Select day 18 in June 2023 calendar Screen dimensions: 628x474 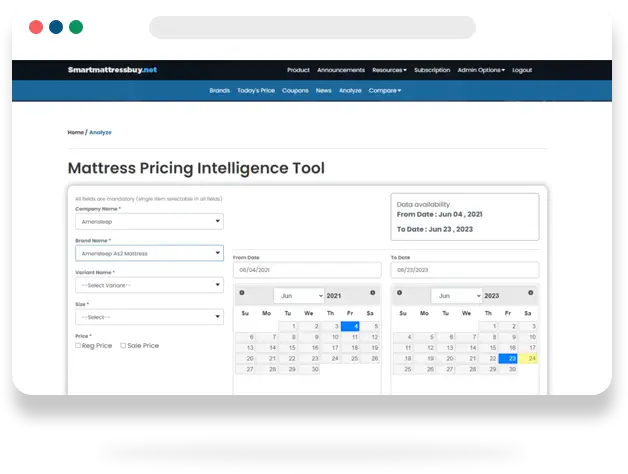pos(403,358)
